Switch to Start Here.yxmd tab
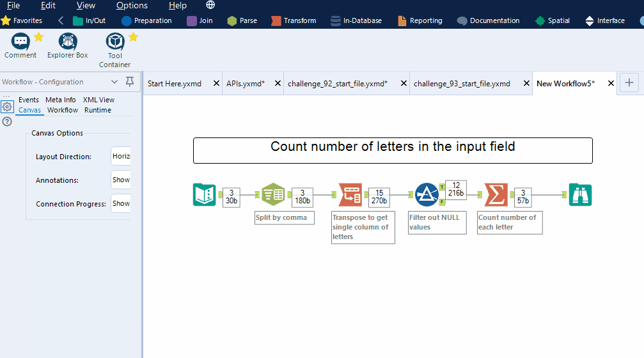 (x=175, y=83)
